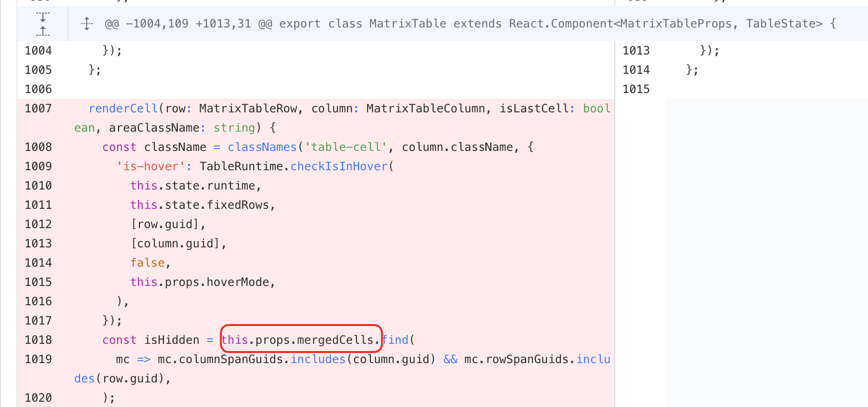Click the renderCell method name

click(x=123, y=109)
